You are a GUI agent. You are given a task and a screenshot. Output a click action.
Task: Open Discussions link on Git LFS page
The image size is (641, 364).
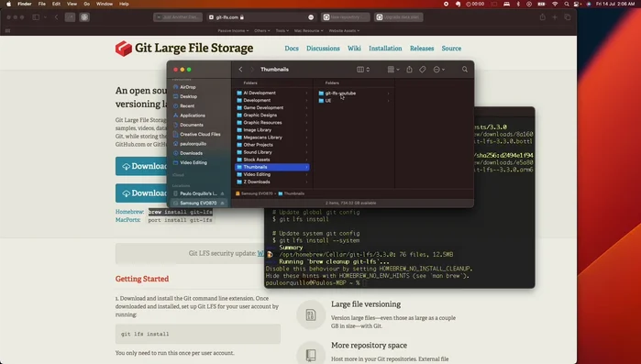click(323, 49)
